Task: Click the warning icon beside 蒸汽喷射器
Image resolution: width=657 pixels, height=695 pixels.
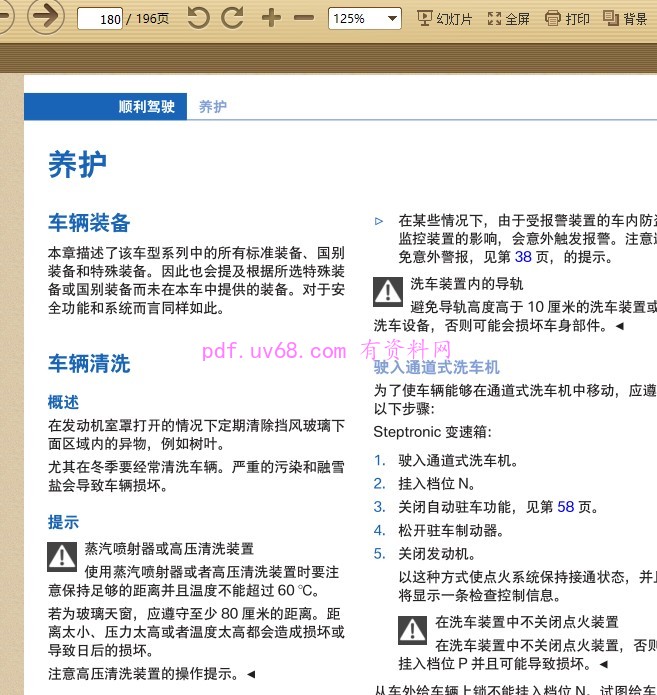Action: click(62, 557)
